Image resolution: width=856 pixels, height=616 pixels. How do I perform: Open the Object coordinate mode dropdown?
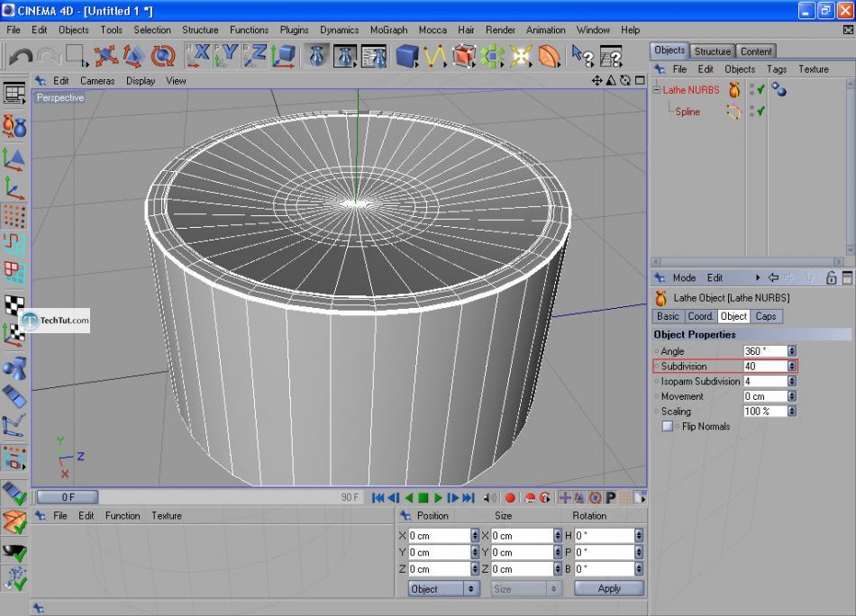point(444,589)
